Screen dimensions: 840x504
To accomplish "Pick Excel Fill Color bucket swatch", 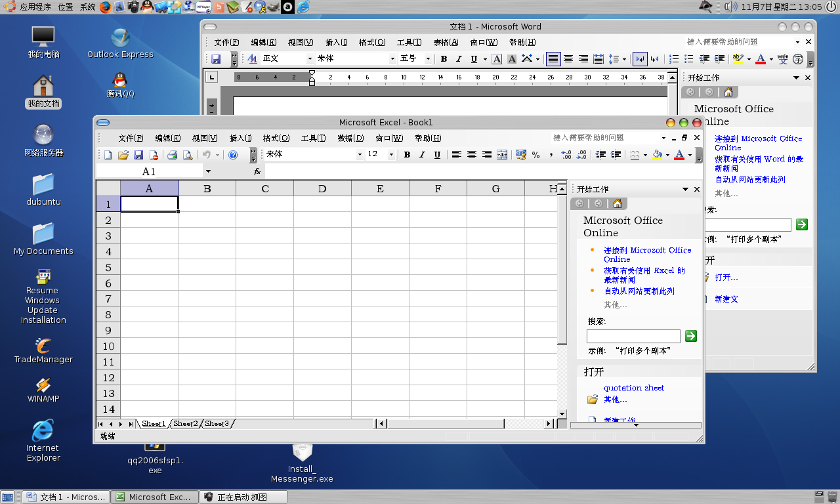I will [658, 155].
